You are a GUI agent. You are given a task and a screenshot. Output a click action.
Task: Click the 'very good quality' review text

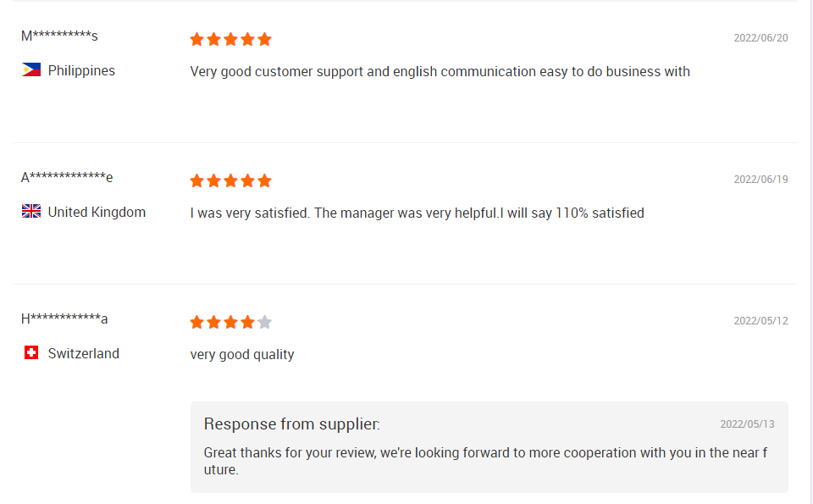tap(242, 355)
